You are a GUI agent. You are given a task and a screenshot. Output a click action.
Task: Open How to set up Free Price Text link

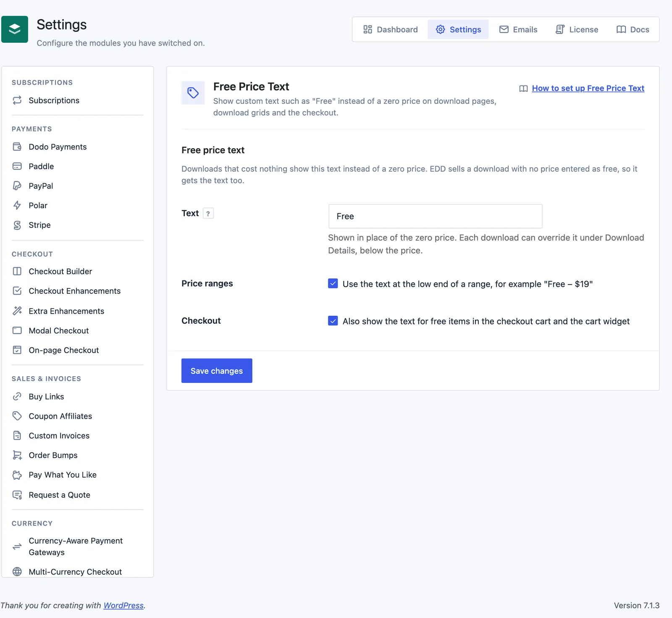pyautogui.click(x=588, y=88)
